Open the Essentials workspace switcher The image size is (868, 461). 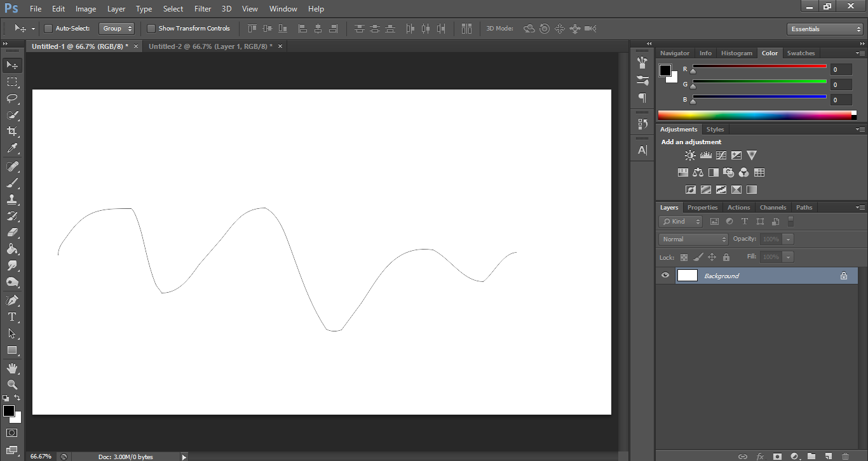pyautogui.click(x=824, y=29)
